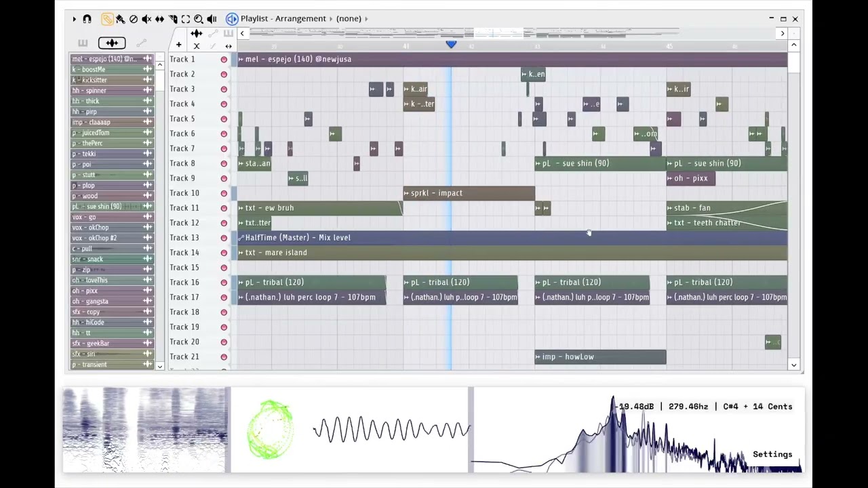Viewport: 868px width, 488px height.
Task: Click the right arrow of the timeline overview
Action: click(783, 33)
